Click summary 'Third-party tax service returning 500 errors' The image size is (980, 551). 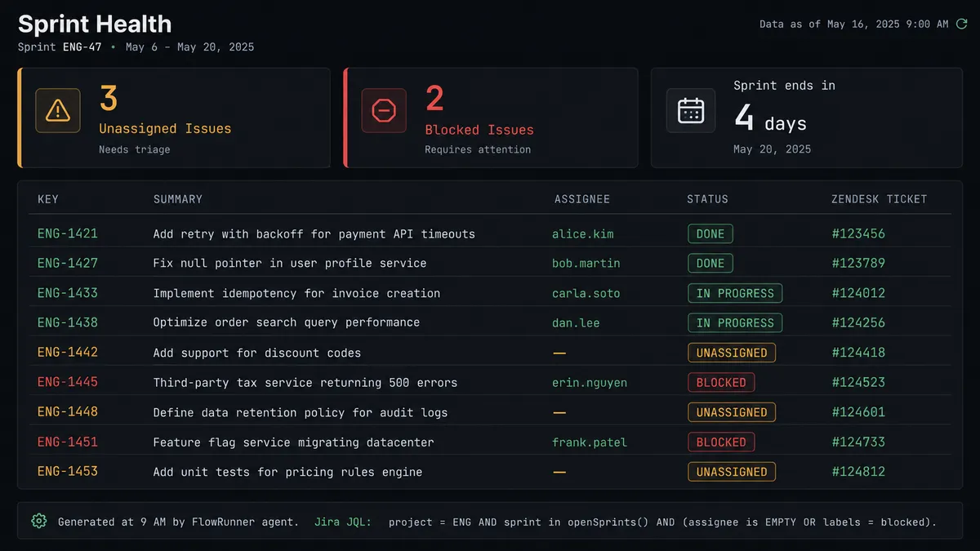305,382
